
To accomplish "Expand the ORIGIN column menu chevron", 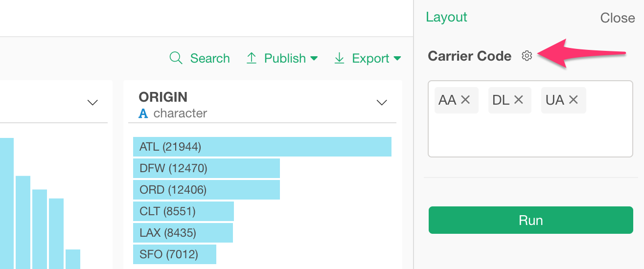I will (x=381, y=103).
